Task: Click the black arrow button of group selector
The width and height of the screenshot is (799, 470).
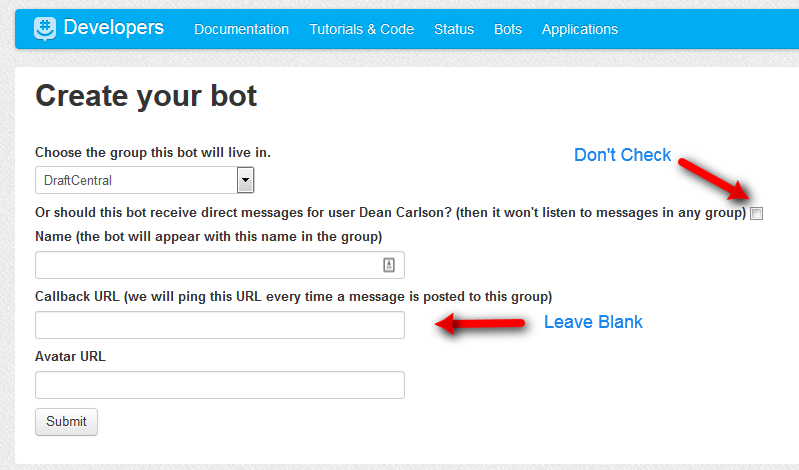Action: [x=245, y=180]
